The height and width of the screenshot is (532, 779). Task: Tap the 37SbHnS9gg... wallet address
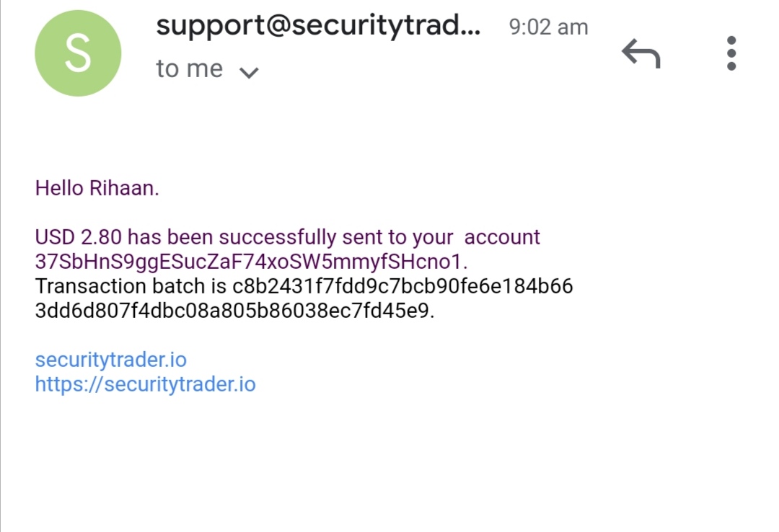coord(251,262)
